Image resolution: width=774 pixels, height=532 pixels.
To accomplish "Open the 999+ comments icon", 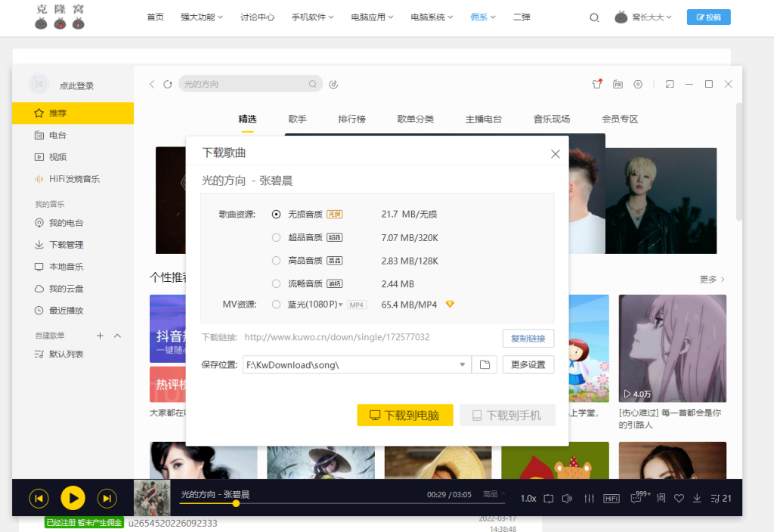I will pos(640,497).
